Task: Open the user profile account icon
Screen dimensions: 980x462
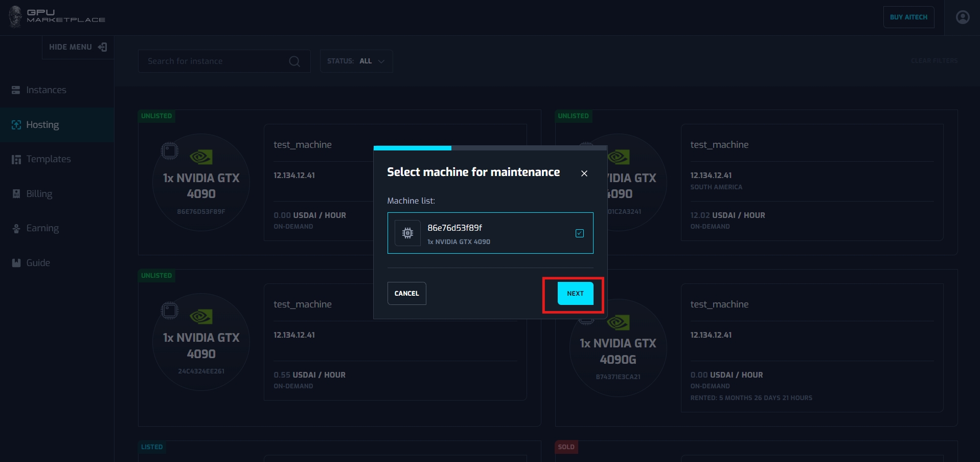Action: (962, 17)
